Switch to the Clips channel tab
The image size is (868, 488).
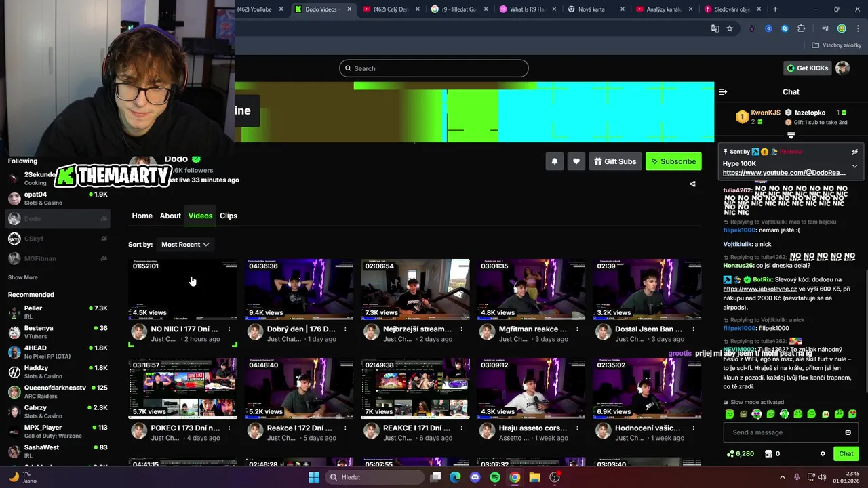pyautogui.click(x=229, y=216)
